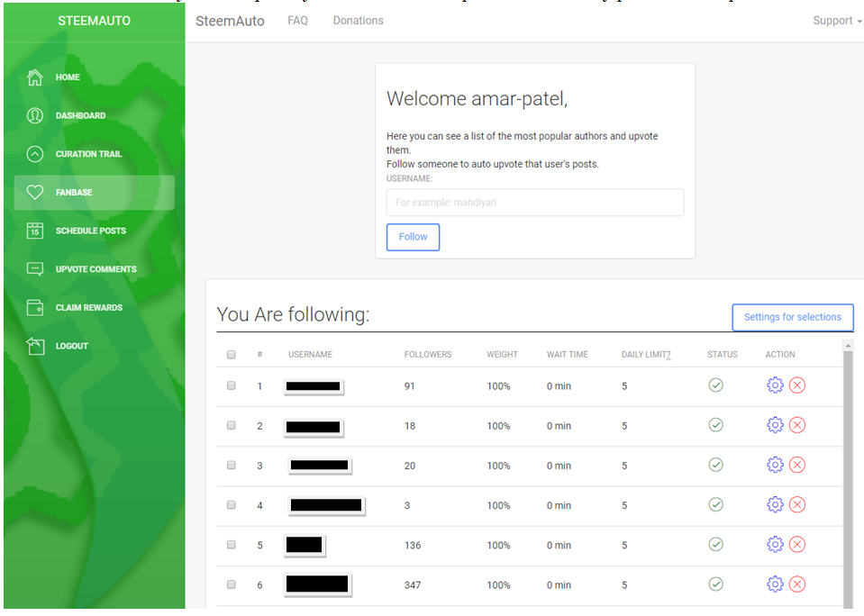This screenshot has width=864, height=616.
Task: Click the username input field
Action: [x=535, y=203]
